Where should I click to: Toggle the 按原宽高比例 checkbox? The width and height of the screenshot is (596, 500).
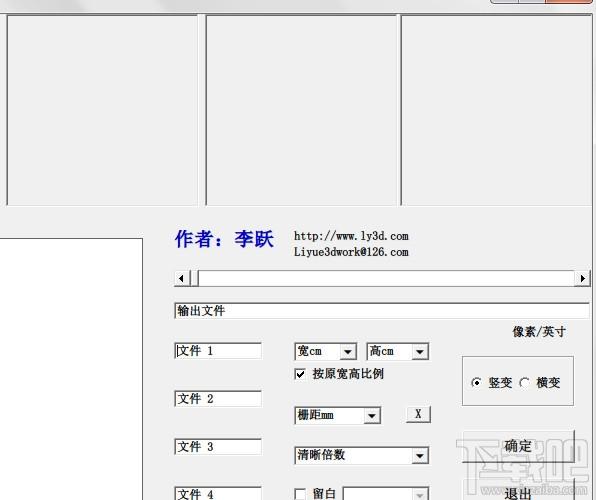[x=300, y=374]
